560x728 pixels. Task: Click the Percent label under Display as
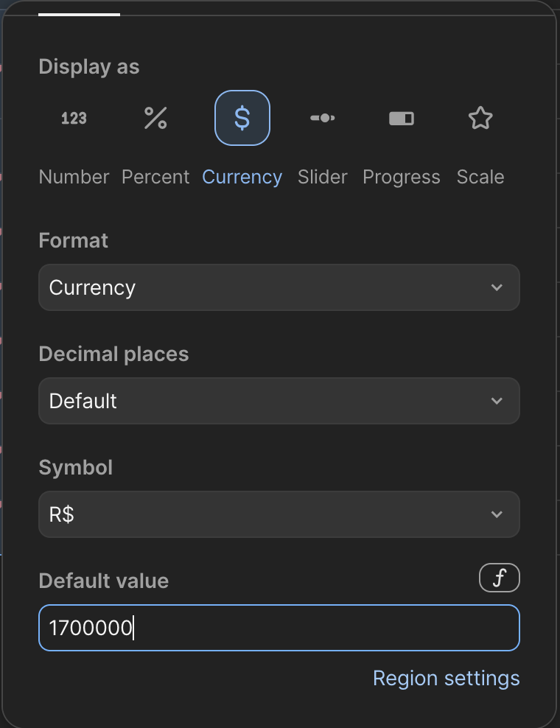(x=155, y=177)
